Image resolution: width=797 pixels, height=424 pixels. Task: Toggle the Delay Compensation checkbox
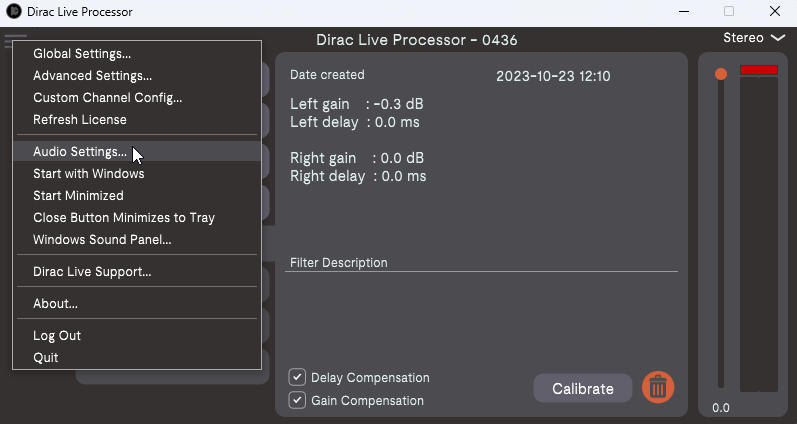[297, 378]
